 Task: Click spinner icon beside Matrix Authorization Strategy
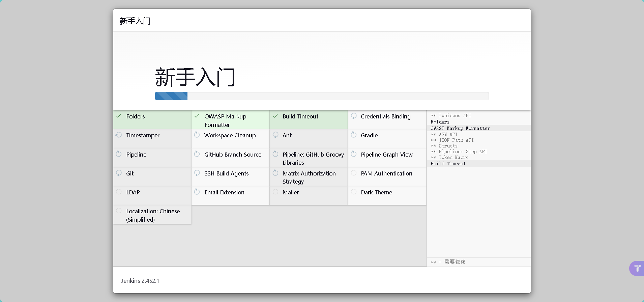coord(275,173)
